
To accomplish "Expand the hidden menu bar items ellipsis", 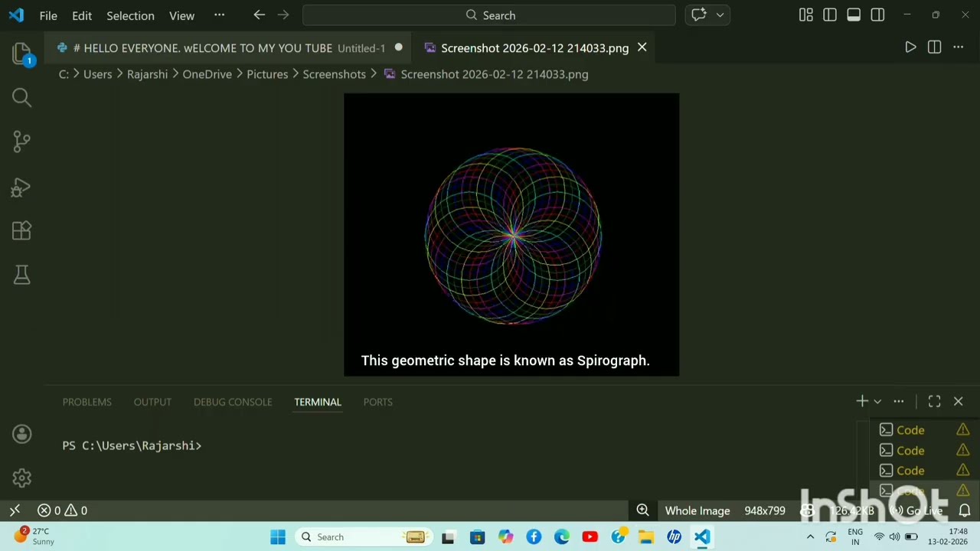I will click(219, 15).
